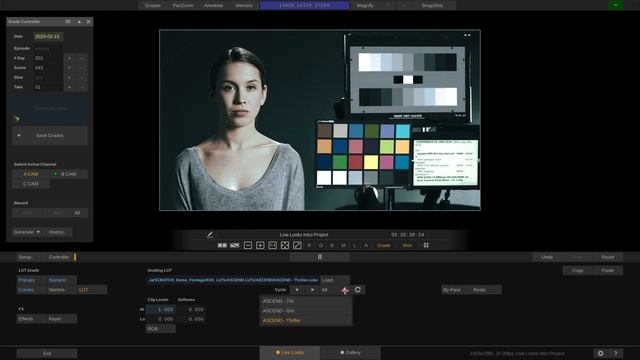640x360 pixels.
Task: Increment the Take value with its plus button
Action: click(x=69, y=87)
